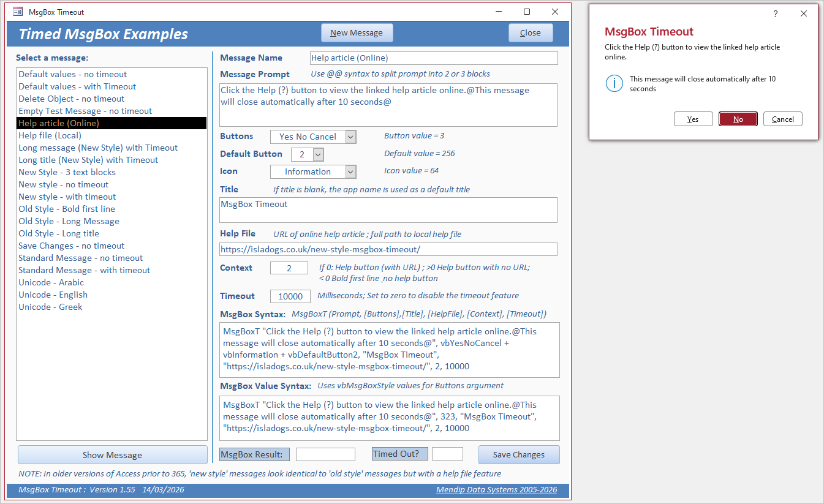Select 'Unicode - Arabic' message
The image size is (824, 504).
click(x=112, y=282)
